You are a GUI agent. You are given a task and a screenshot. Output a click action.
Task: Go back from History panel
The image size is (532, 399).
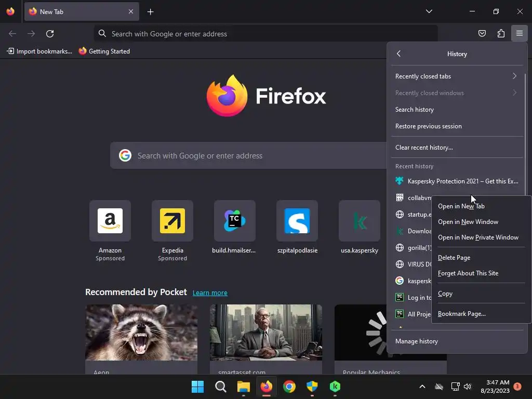click(x=398, y=54)
